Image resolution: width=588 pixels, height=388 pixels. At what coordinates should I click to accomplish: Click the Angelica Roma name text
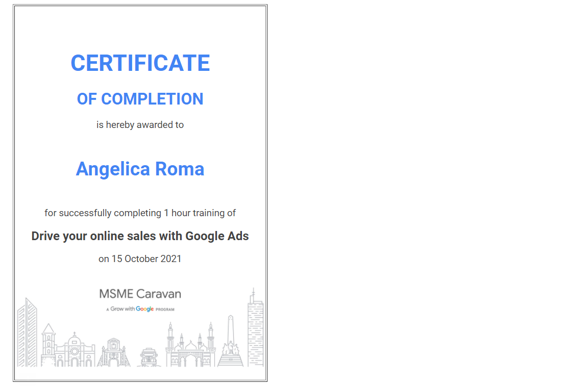(140, 169)
